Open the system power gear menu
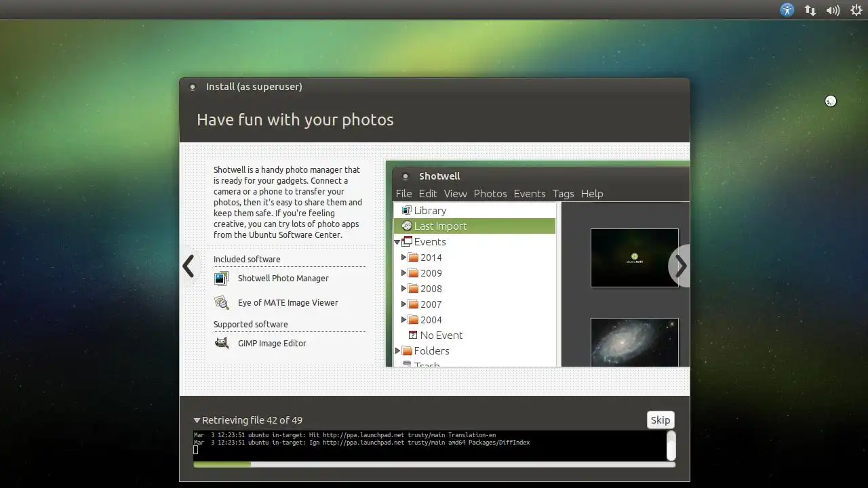Screen dimensions: 868x488 pyautogui.click(x=856, y=10)
